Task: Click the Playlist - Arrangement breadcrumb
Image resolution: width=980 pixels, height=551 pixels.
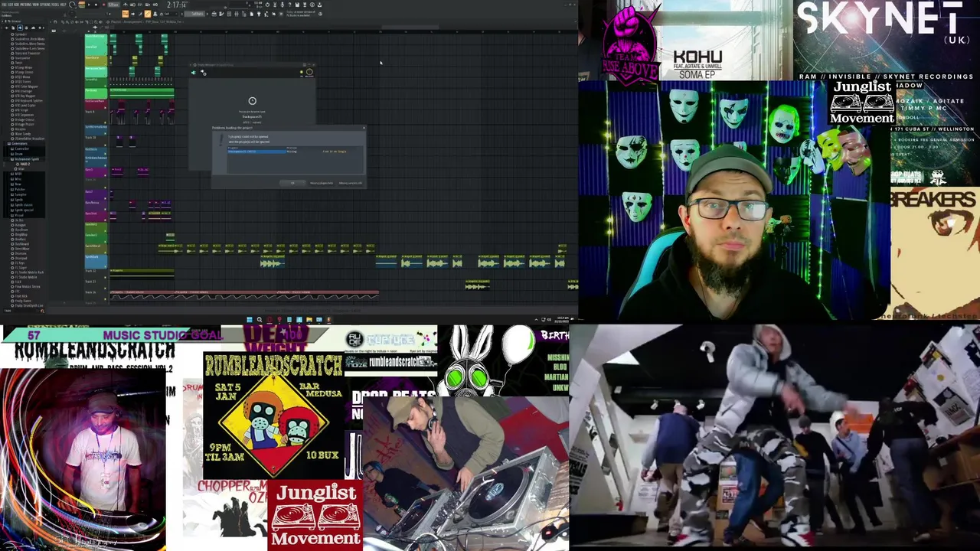Action: coord(127,22)
